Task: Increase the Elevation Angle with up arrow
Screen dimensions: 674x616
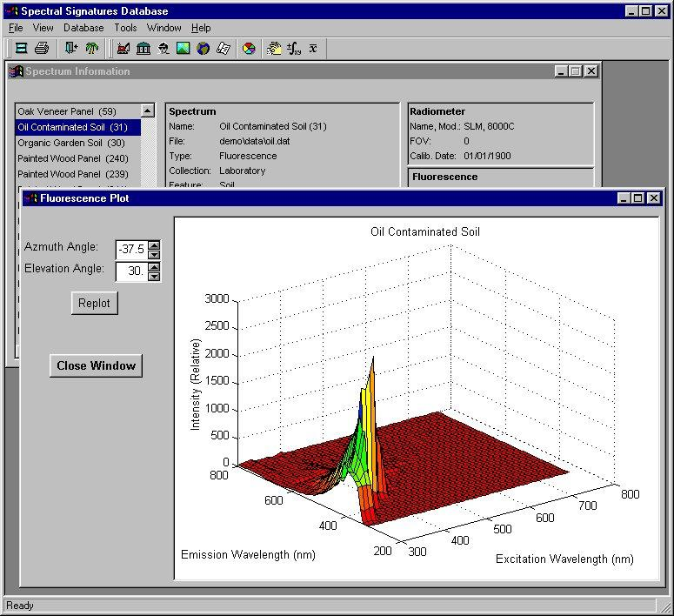Action: [154, 267]
